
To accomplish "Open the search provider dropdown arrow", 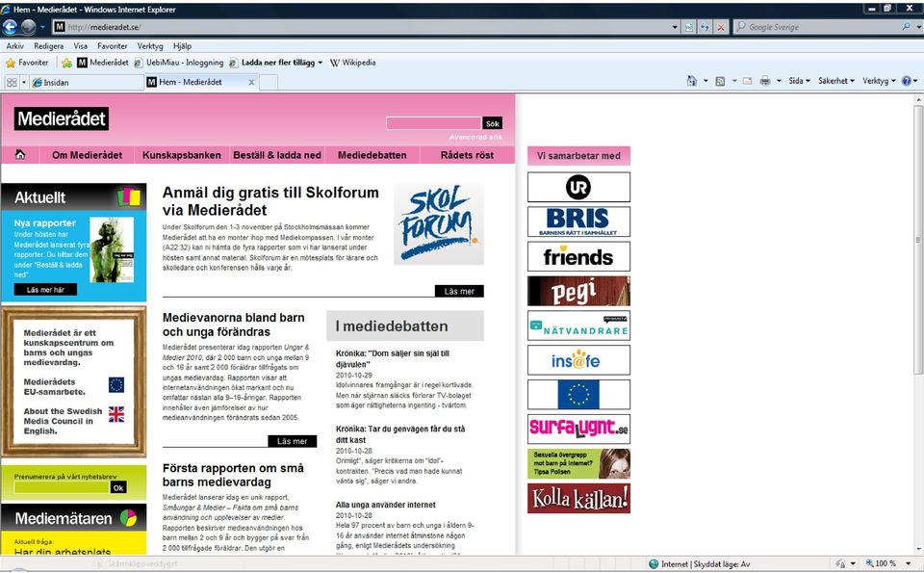I will 917,27.
